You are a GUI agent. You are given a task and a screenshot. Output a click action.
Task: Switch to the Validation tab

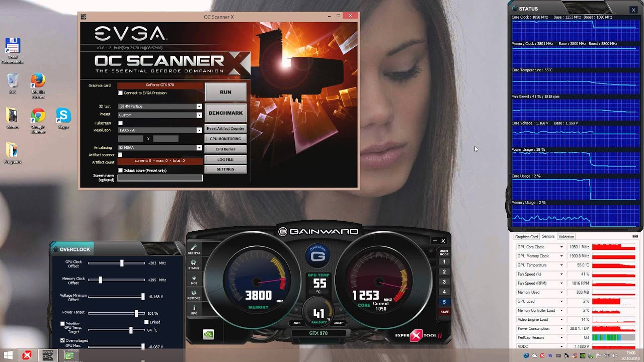(566, 237)
